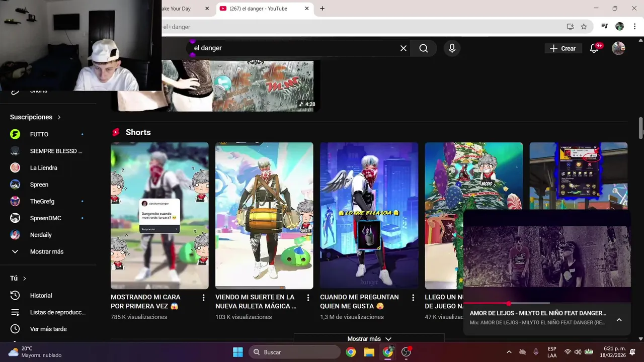Image resolution: width=644 pixels, height=362 pixels.
Task: Click the magnifier search button
Action: pyautogui.click(x=424, y=48)
